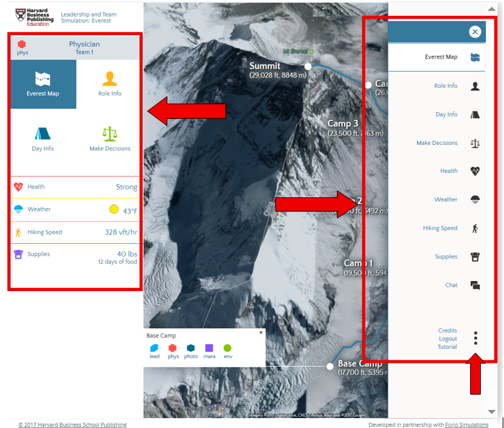This screenshot has width=504, height=428.
Task: Select the Day Info tent icon
Action: [42, 134]
